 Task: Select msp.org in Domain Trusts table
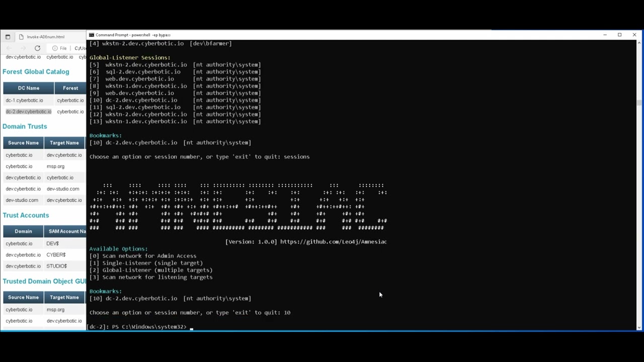pos(55,166)
